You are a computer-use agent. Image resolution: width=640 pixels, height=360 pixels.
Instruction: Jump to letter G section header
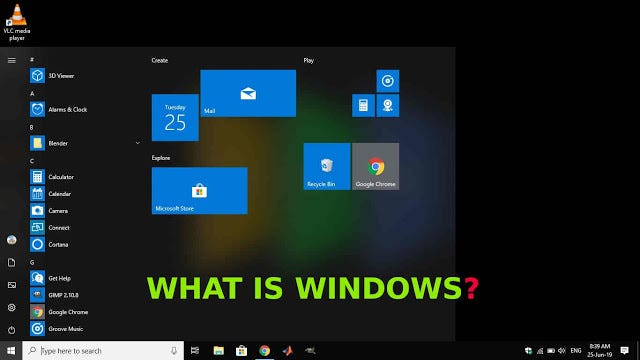32,262
